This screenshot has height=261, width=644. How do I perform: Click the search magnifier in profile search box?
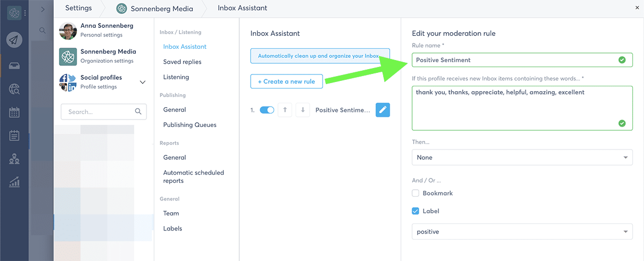point(138,111)
